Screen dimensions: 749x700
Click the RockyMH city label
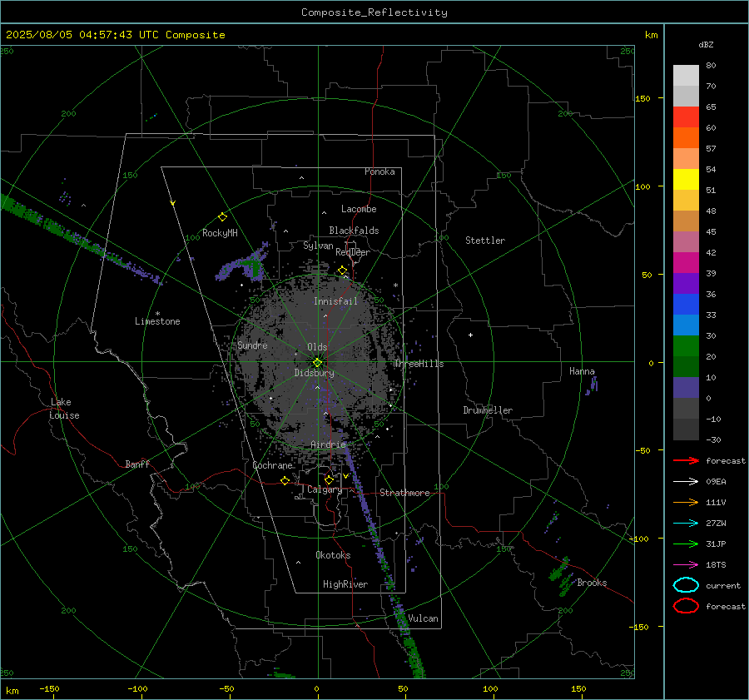tap(220, 233)
